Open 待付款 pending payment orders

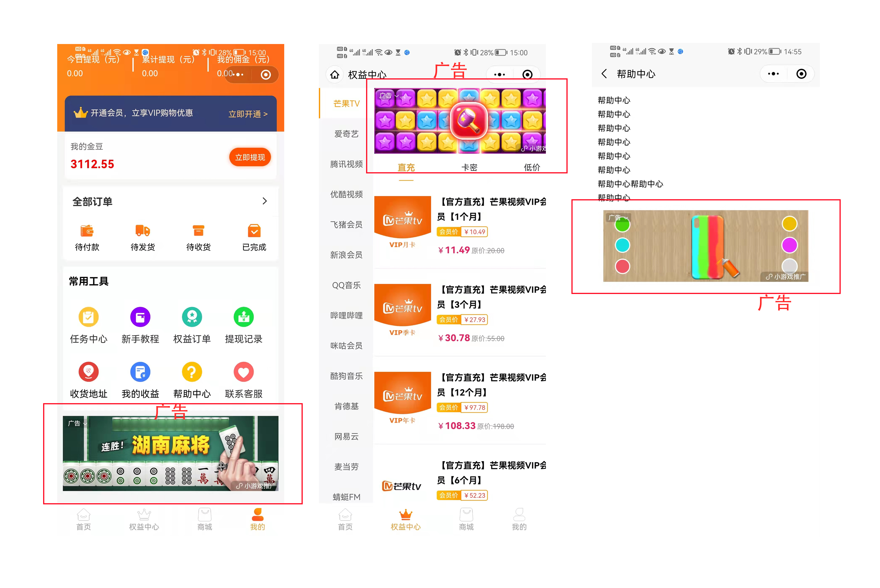[x=87, y=238]
